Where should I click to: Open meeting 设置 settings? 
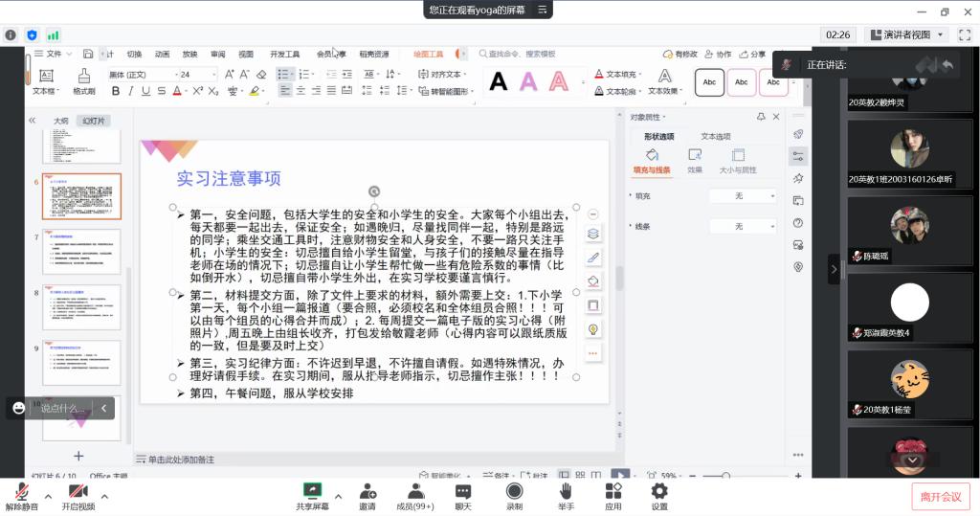[659, 490]
